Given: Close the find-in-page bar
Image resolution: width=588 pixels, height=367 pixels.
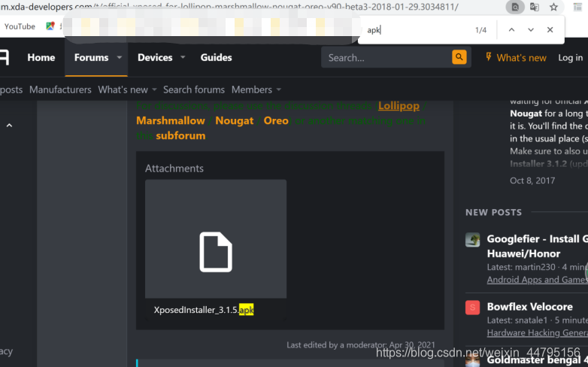Looking at the screenshot, I should tap(550, 29).
